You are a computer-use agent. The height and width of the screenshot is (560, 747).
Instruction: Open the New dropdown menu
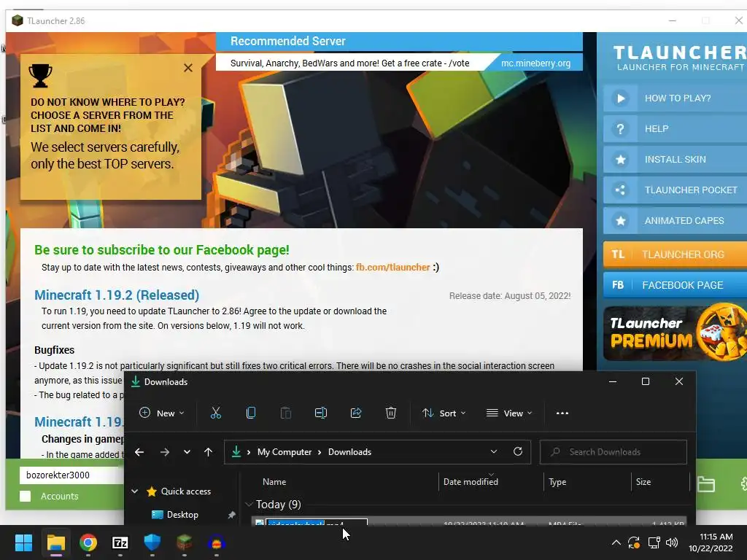161,413
